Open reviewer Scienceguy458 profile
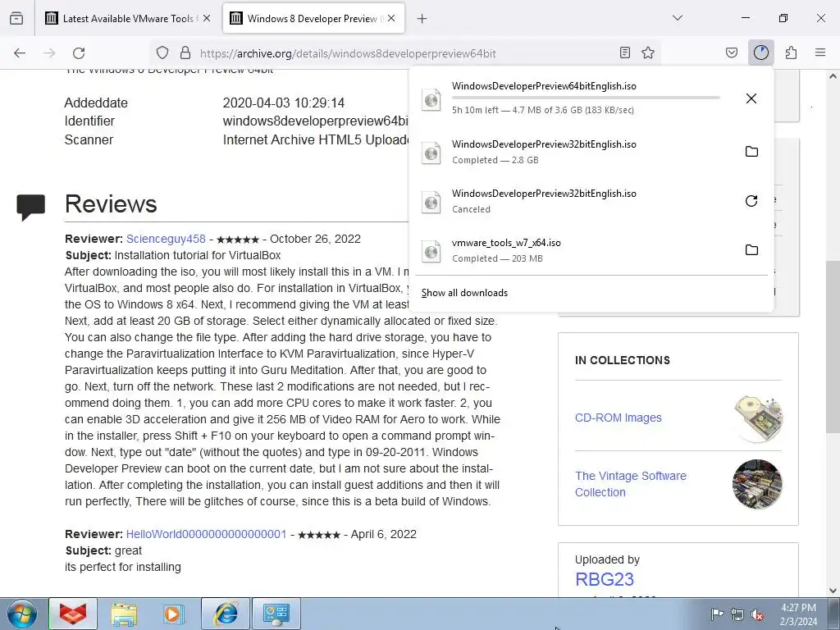The width and height of the screenshot is (840, 630). click(x=166, y=239)
